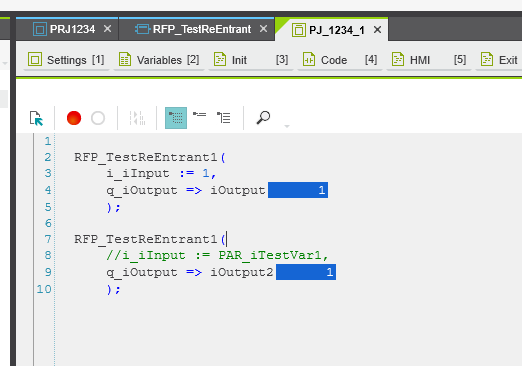Screen dimensions: 522x366
Task: Open the Variables [2] section
Action: 159,60
